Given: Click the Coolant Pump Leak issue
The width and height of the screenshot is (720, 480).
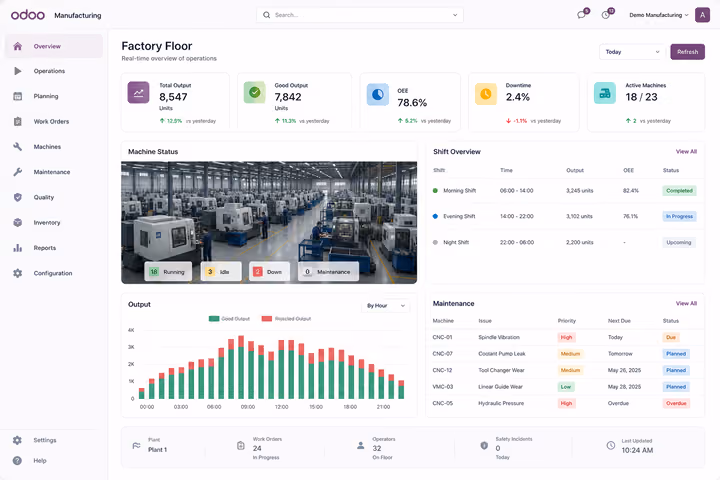Looking at the screenshot, I should (501, 354).
